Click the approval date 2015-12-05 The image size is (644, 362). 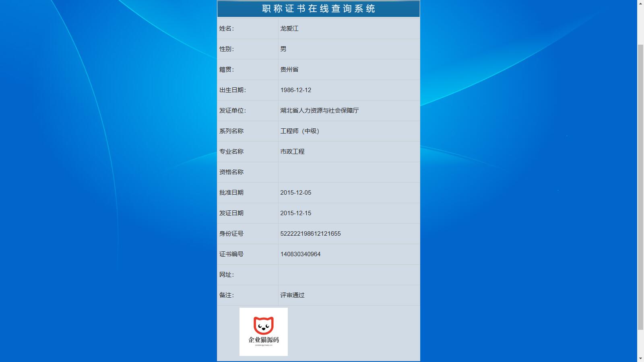295,192
